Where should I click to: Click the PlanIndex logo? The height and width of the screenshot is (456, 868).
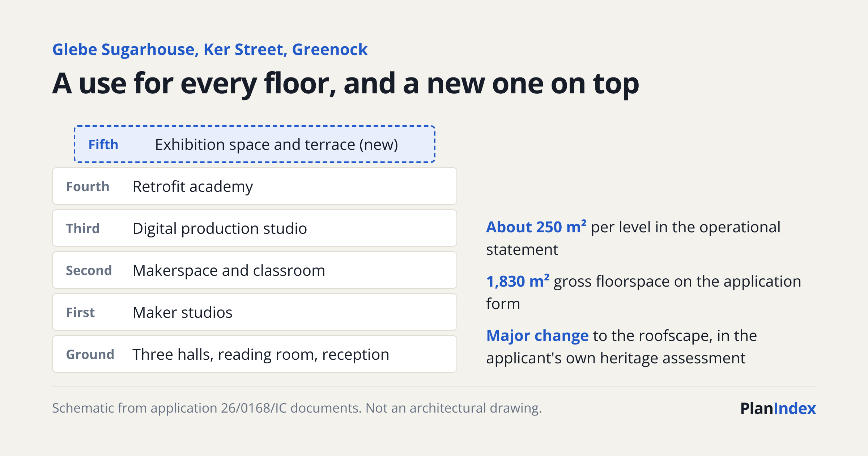[778, 409]
